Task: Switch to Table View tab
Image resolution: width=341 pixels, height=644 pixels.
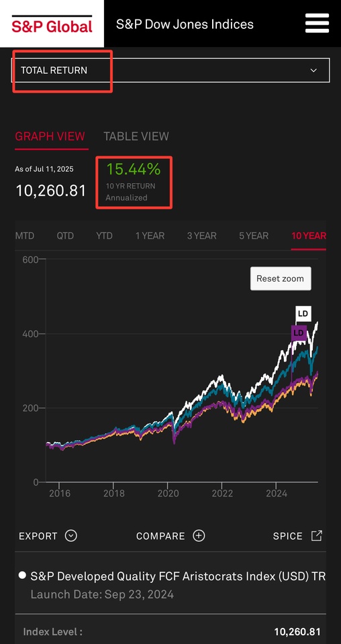Action: (x=136, y=136)
